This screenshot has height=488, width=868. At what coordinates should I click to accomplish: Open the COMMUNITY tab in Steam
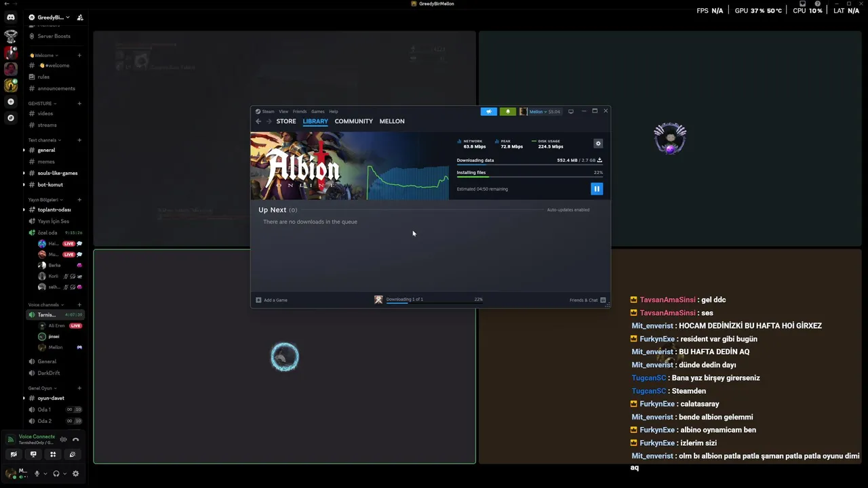tap(353, 121)
